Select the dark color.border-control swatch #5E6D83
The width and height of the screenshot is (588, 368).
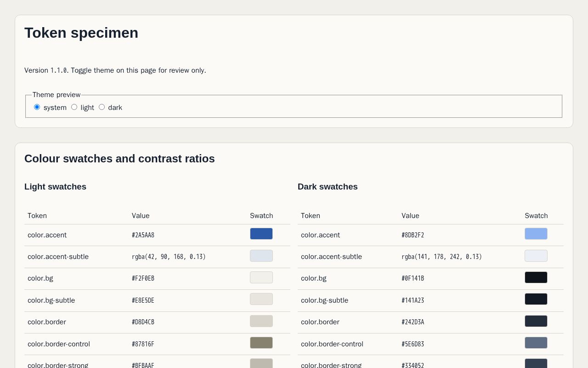pyautogui.click(x=536, y=343)
